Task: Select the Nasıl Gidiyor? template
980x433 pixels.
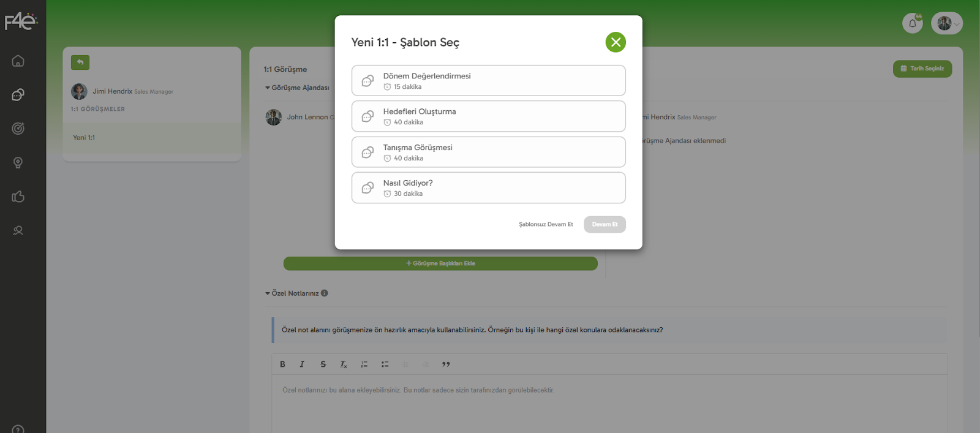Action: (x=488, y=187)
